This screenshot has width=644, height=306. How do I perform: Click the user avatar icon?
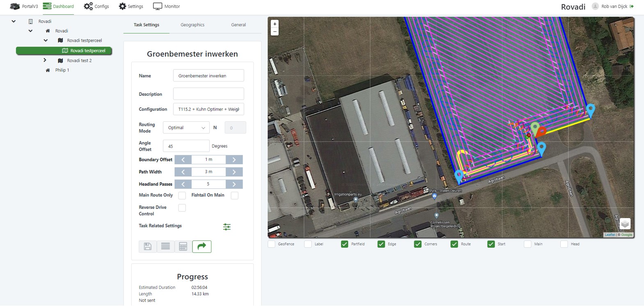coord(595,6)
